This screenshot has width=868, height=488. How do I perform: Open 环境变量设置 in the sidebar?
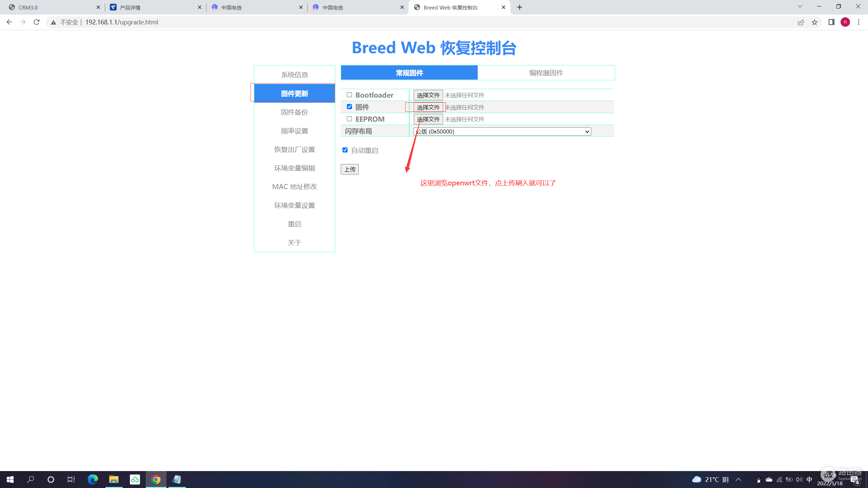(x=294, y=205)
